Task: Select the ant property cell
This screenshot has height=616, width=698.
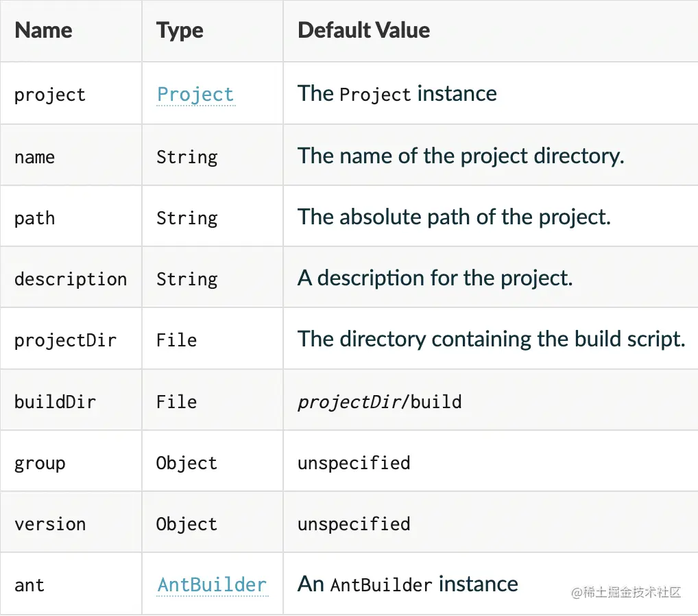Action: point(29,584)
